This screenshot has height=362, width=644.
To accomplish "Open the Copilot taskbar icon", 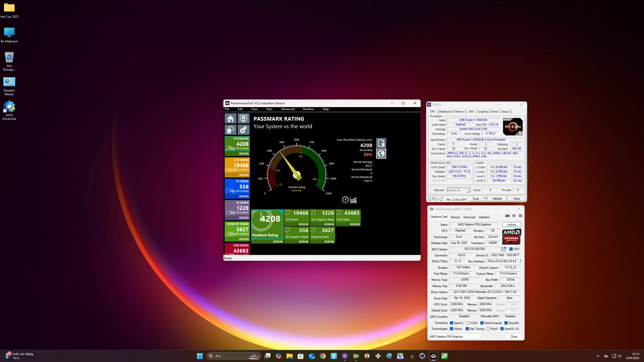I will (278, 356).
